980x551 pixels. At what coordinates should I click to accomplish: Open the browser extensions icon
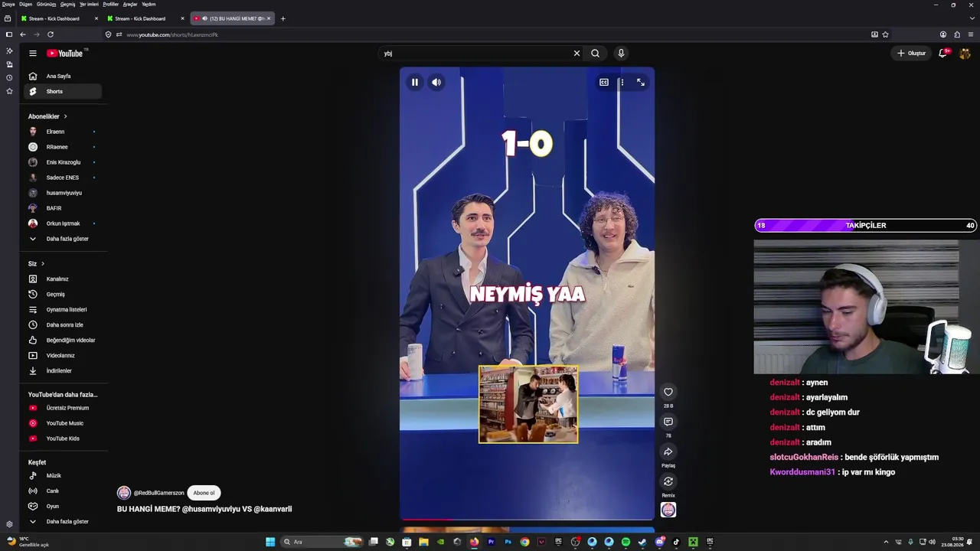pyautogui.click(x=957, y=34)
